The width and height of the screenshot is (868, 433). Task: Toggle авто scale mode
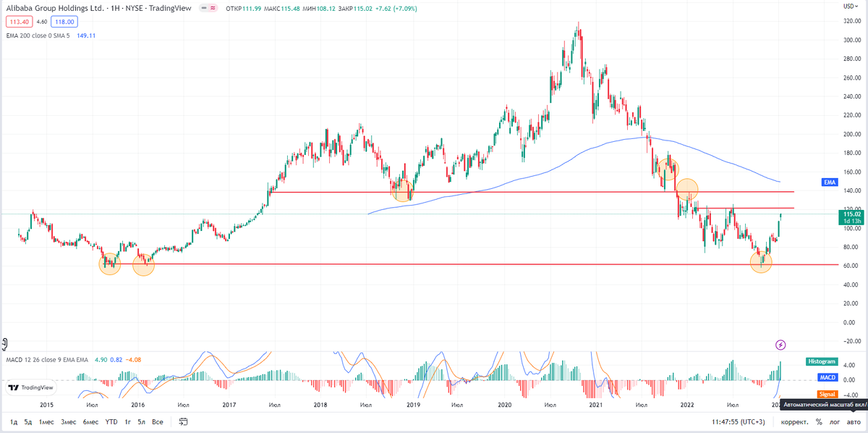(854, 421)
